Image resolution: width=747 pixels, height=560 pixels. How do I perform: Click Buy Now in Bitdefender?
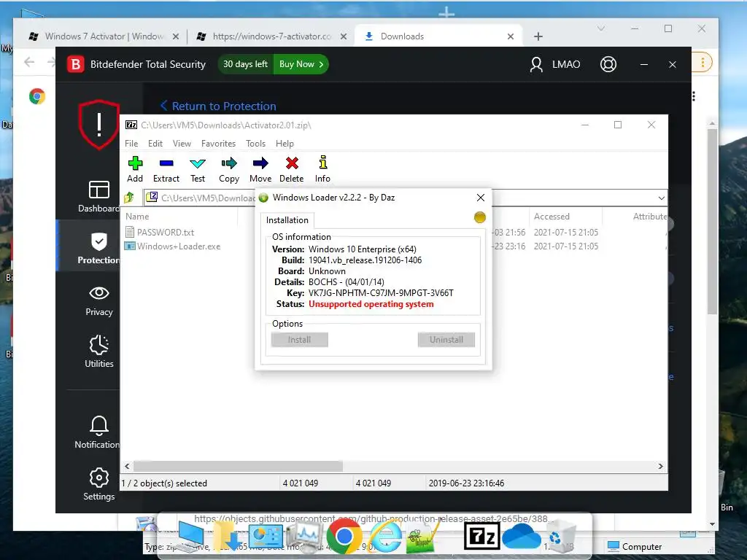coord(301,64)
